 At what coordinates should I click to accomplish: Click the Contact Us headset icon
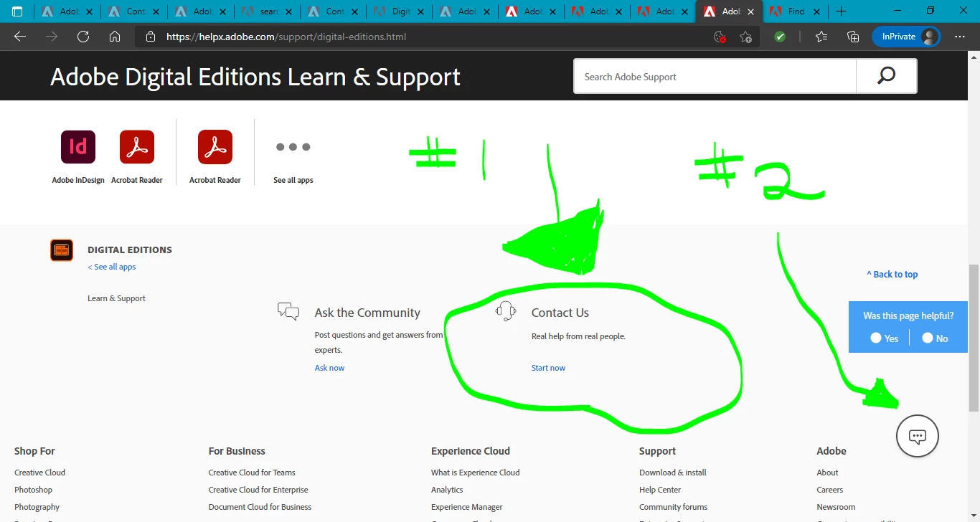pyautogui.click(x=506, y=311)
